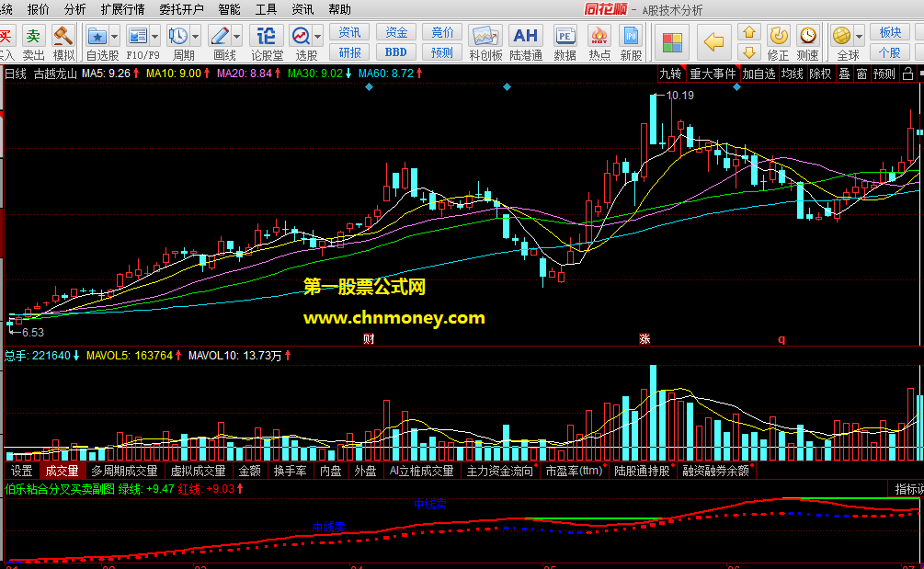Viewport: 924px width, 569px height.
Task: Expand the 周期 period dropdown arrow
Action: (x=195, y=37)
